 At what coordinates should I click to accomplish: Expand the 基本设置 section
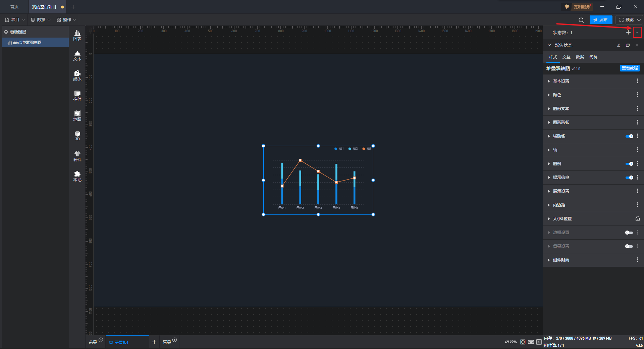(561, 81)
